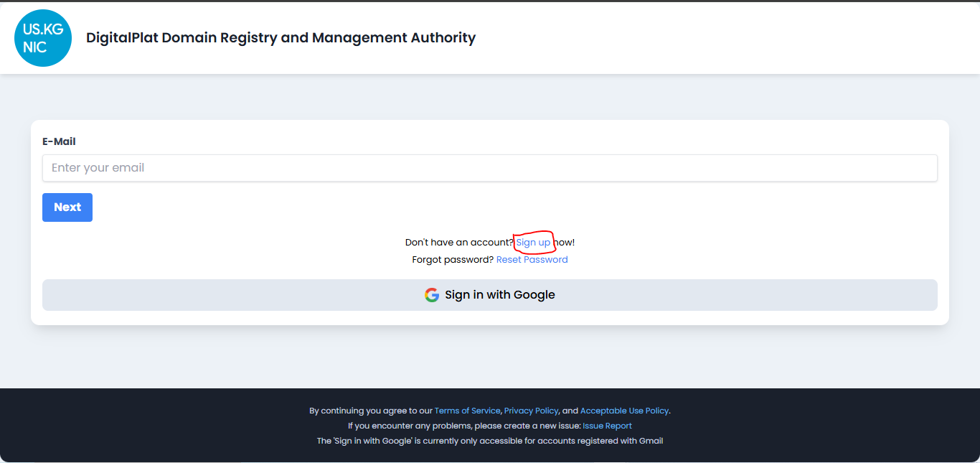
Task: Follow the Reset Password link
Action: 532,260
